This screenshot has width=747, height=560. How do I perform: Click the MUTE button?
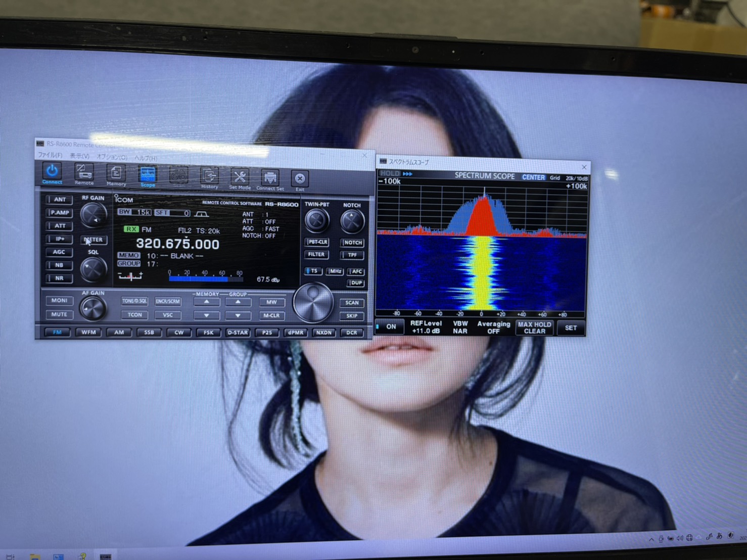[x=59, y=314]
